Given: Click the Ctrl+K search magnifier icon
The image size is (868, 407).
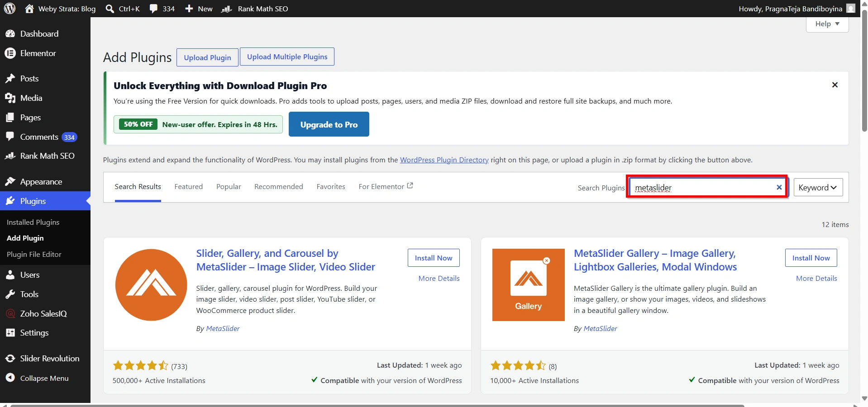Looking at the screenshot, I should click(110, 9).
